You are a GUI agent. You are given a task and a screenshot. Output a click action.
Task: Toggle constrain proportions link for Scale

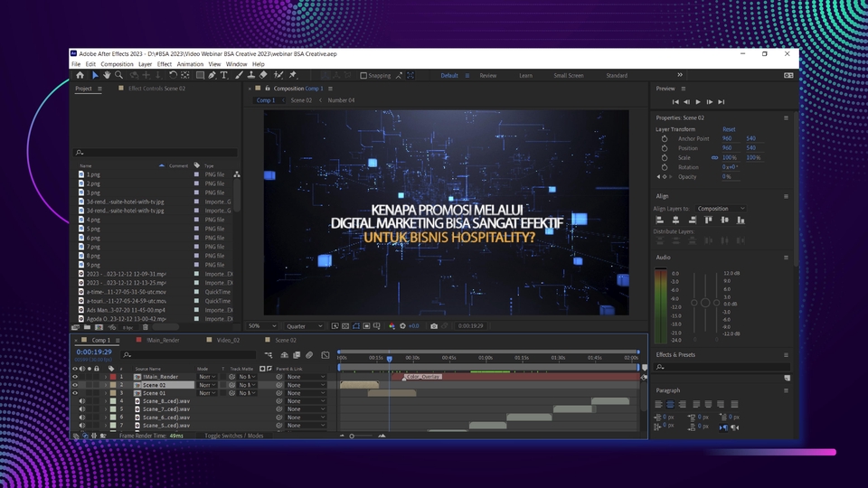tap(714, 157)
